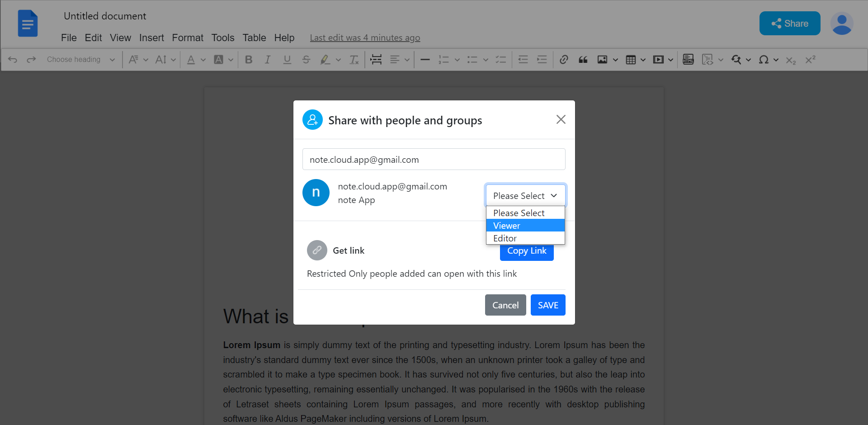The image size is (868, 425).
Task: Toggle bold formatting
Action: click(x=249, y=59)
